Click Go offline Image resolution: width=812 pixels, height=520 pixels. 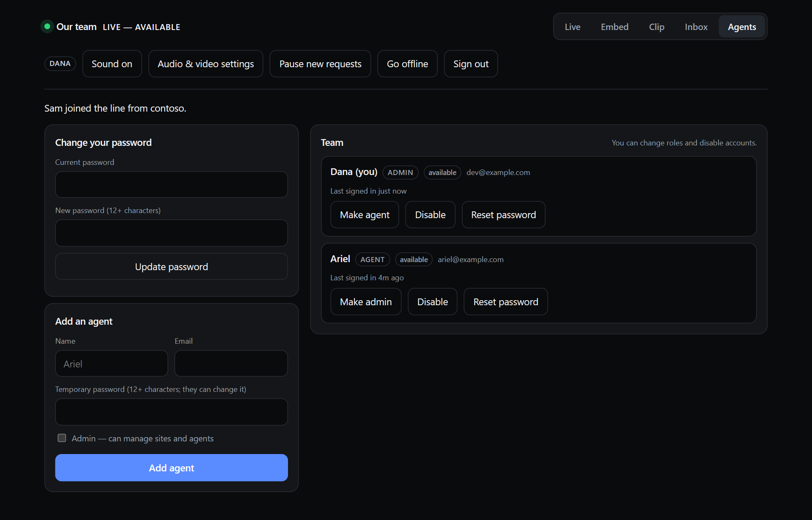click(x=407, y=64)
